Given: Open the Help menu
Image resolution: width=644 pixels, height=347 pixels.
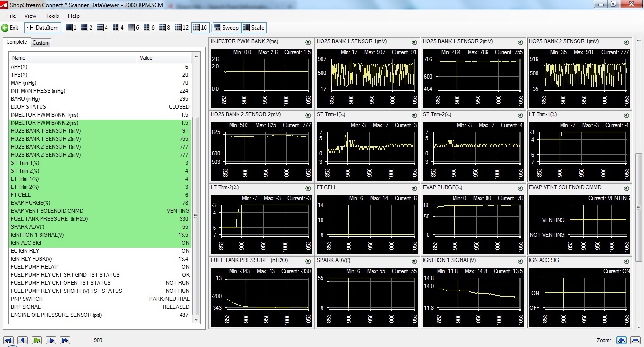Looking at the screenshot, I should coord(74,16).
